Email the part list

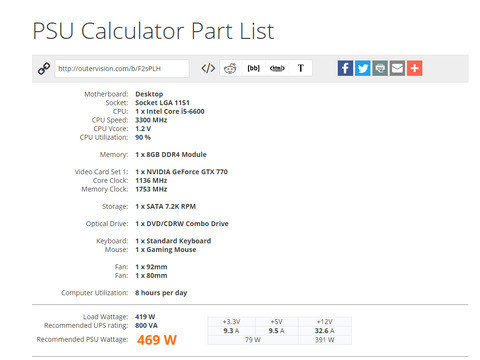tap(397, 68)
